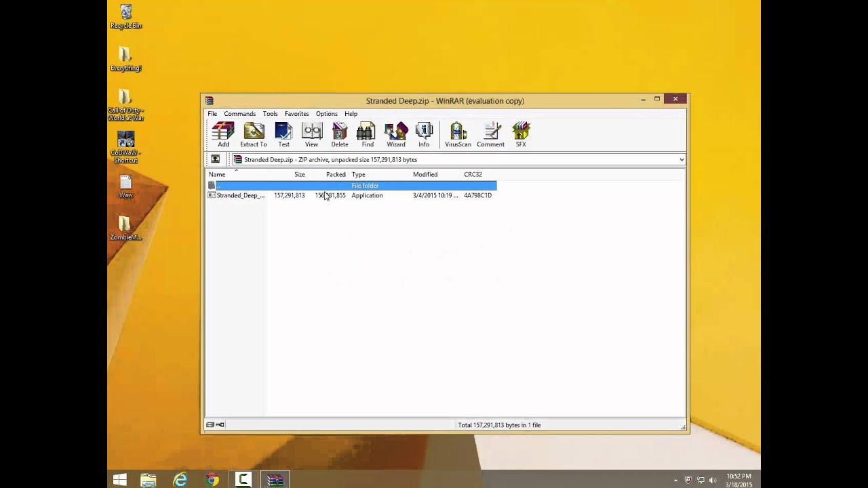
Task: Click the Delete toolbar icon
Action: (340, 135)
